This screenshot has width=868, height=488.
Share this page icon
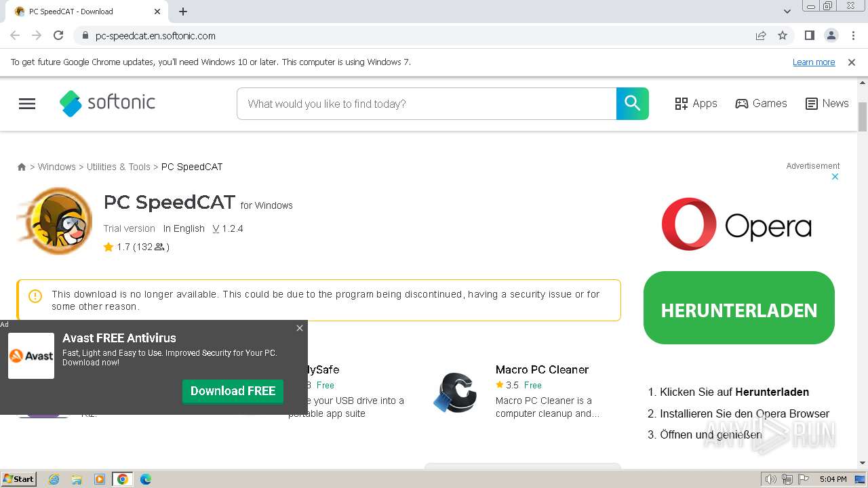click(761, 35)
